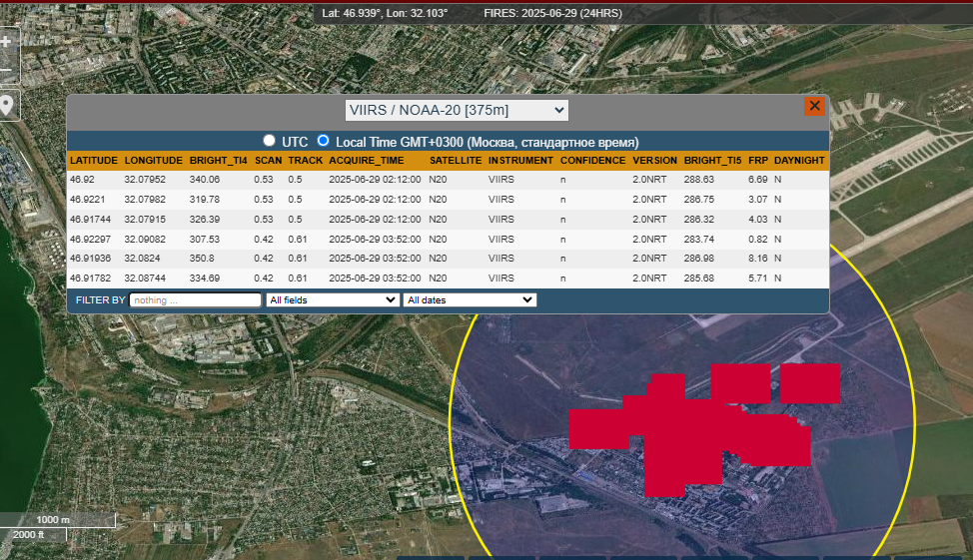
Task: Sort by the SATELLITE column header
Action: coord(456,160)
